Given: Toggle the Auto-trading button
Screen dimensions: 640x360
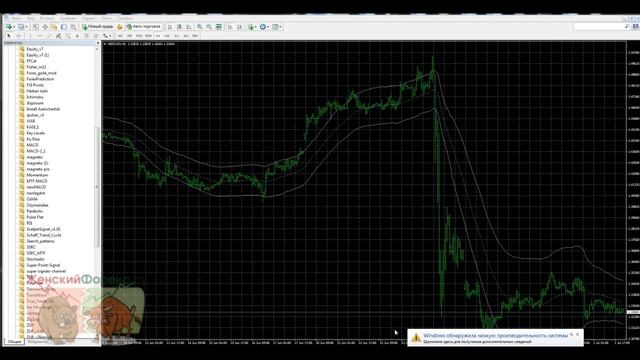Looking at the screenshot, I should click(x=143, y=27).
